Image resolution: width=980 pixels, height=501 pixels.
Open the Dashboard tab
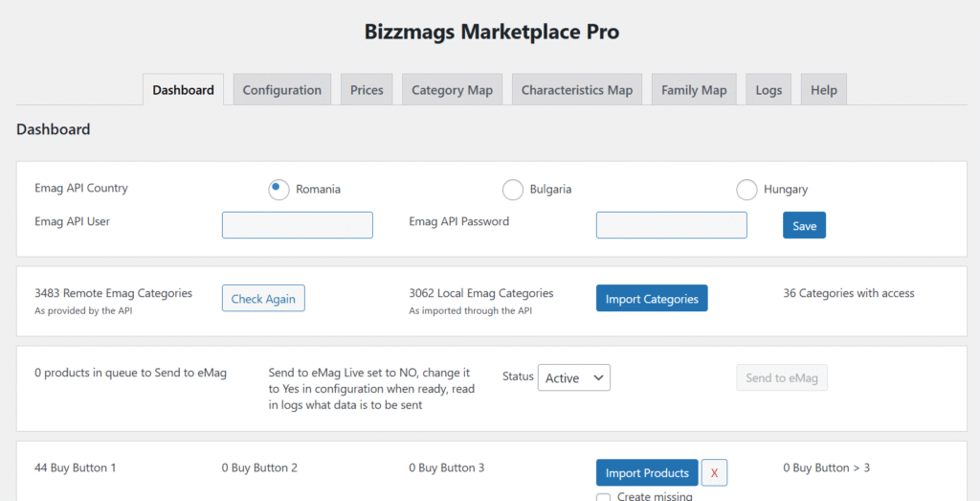click(x=183, y=90)
